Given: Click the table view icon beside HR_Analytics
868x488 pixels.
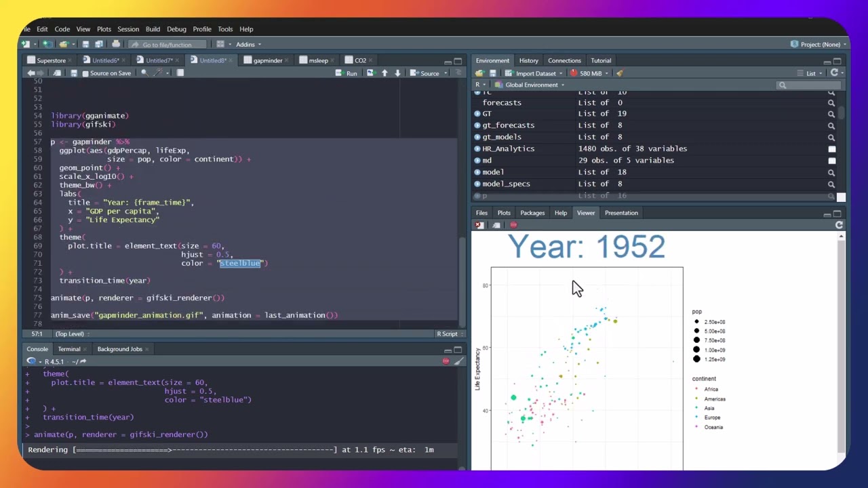Looking at the screenshot, I should 831,149.
